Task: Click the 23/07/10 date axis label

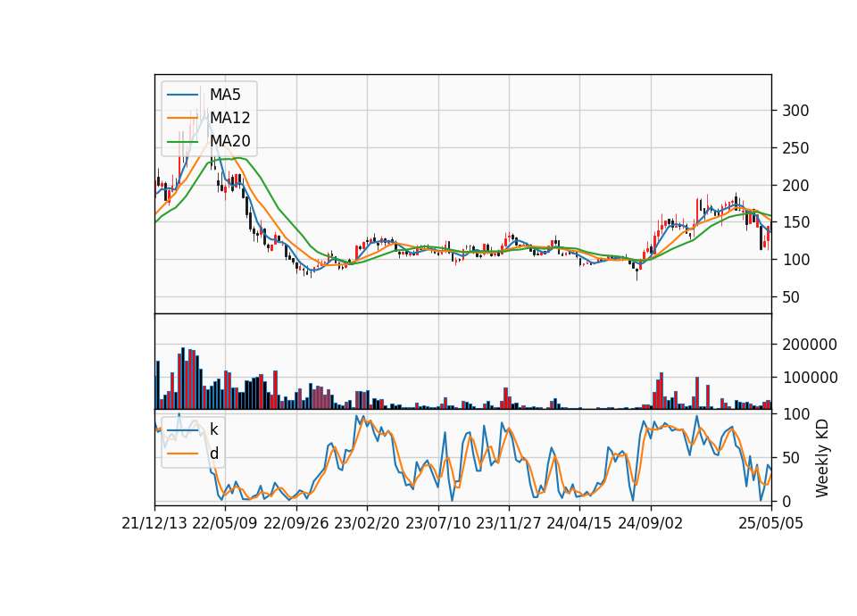Action: (x=437, y=523)
